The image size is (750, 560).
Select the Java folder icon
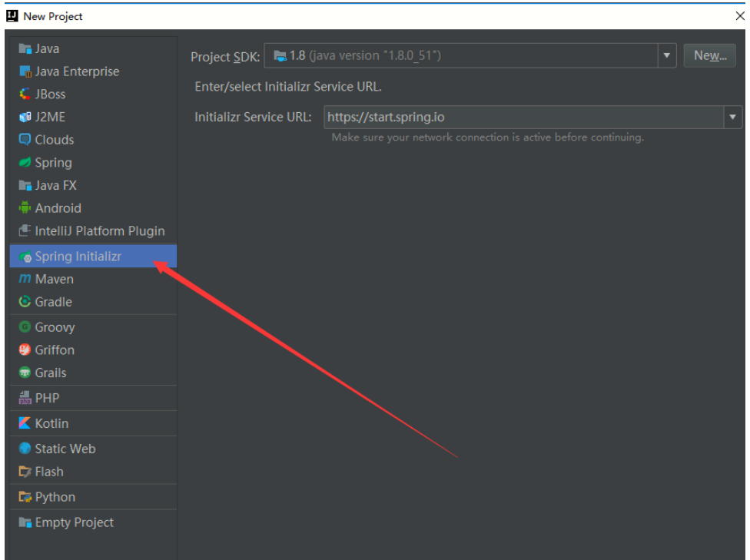pos(25,48)
